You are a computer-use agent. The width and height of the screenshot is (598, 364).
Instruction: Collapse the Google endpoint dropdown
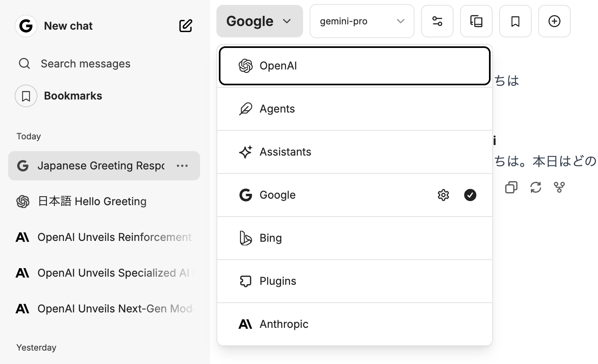pos(260,21)
